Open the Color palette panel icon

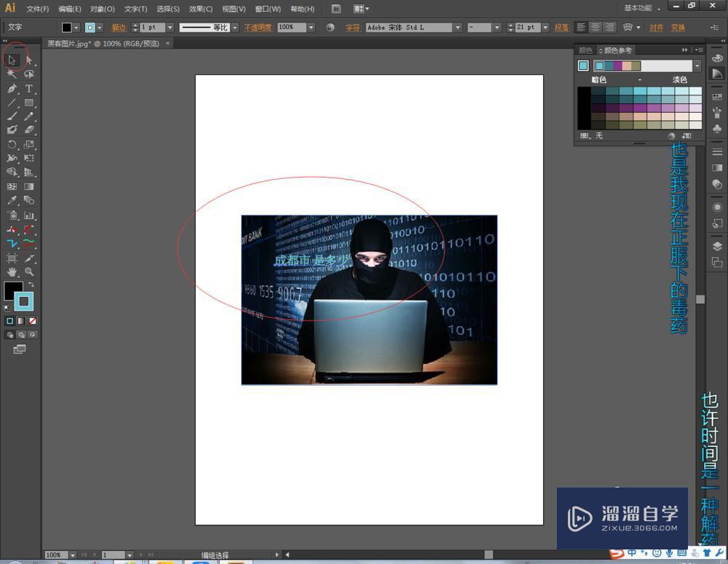coord(717,58)
